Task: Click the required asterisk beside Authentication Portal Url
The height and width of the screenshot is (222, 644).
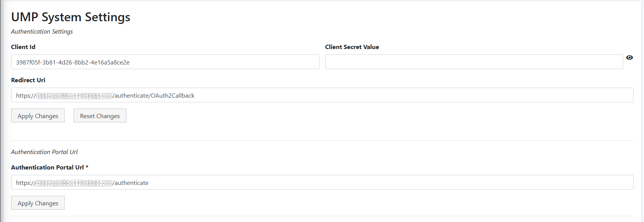Action: coord(87,167)
